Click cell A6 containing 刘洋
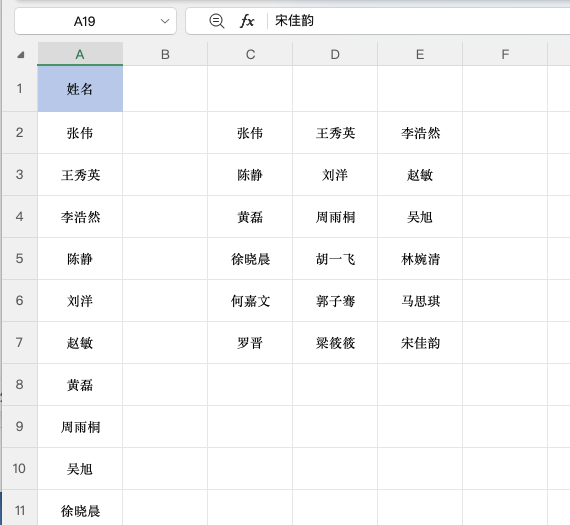 click(80, 301)
